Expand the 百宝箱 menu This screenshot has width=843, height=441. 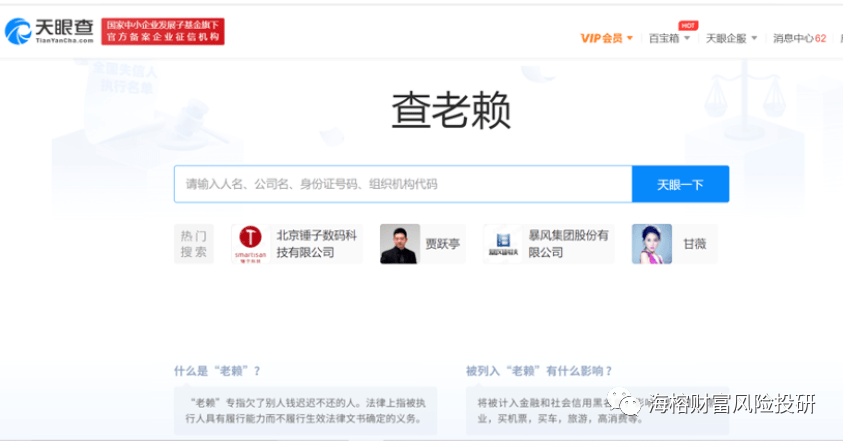[x=669, y=38]
